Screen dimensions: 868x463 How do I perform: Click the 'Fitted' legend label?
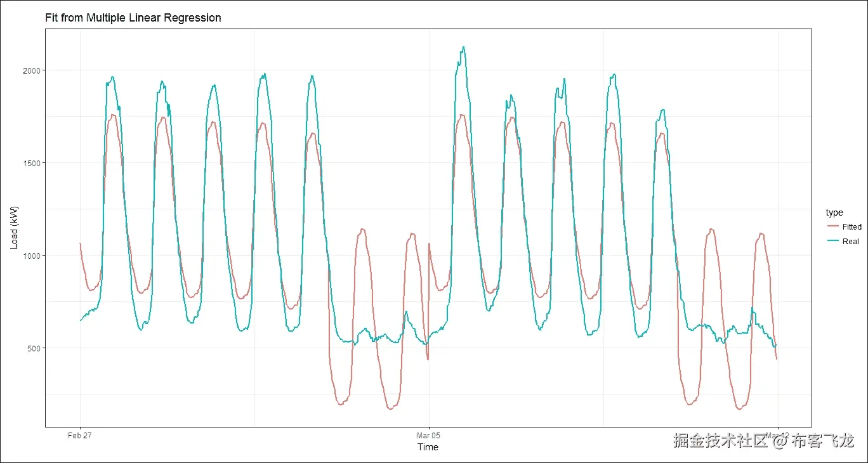[852, 226]
